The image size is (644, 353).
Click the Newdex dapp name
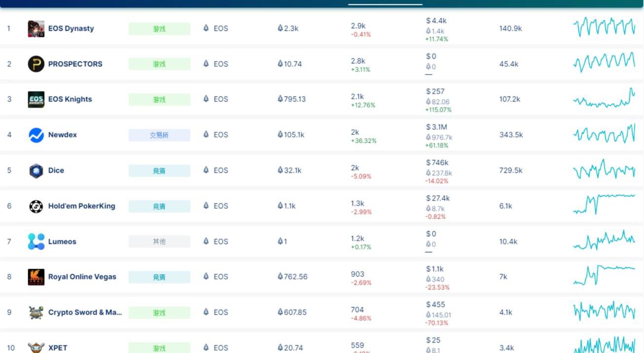(63, 135)
